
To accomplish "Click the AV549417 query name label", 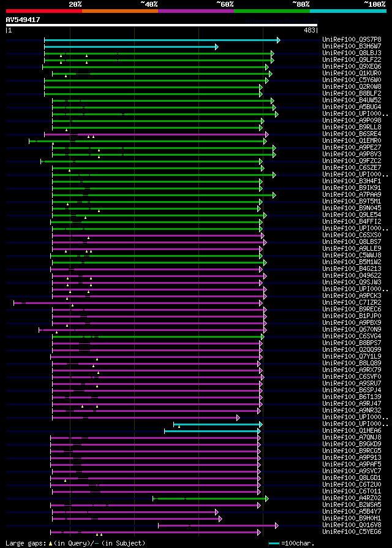I will click(23, 20).
